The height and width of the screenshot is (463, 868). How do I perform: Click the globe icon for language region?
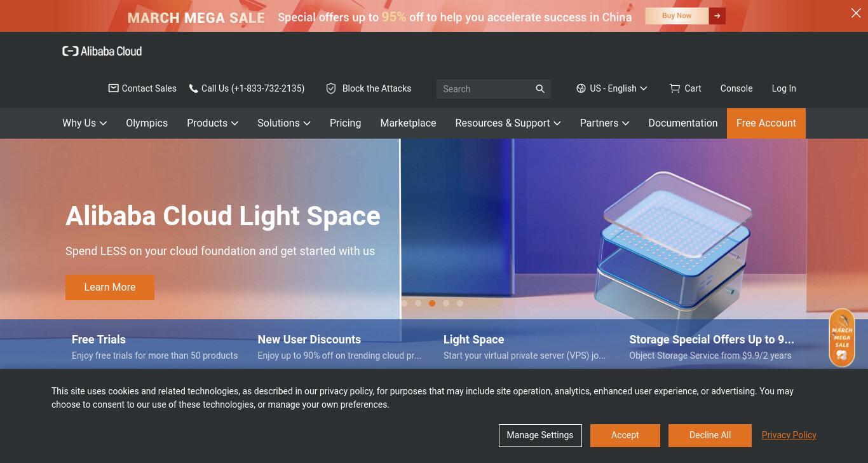[x=581, y=88]
